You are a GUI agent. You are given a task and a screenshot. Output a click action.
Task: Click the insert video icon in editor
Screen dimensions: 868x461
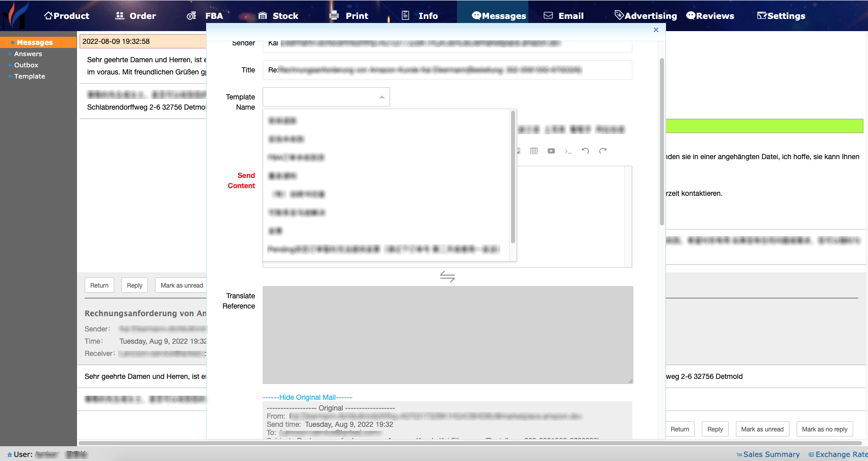[551, 151]
